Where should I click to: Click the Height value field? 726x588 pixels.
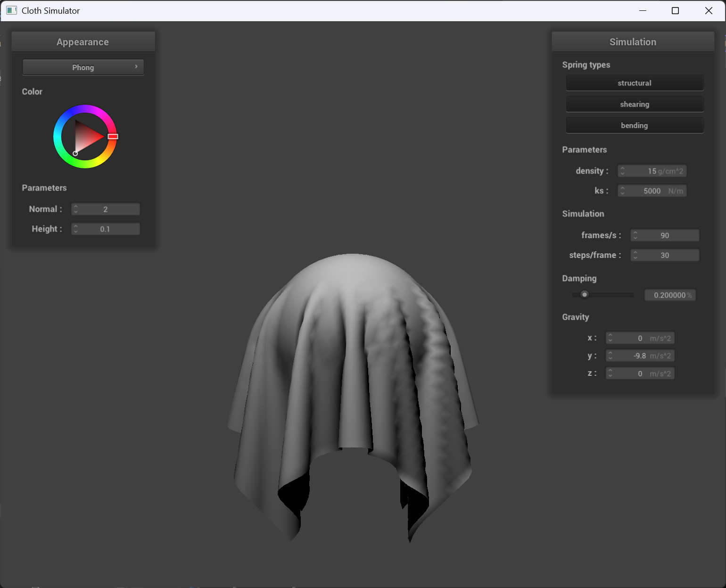[106, 229]
